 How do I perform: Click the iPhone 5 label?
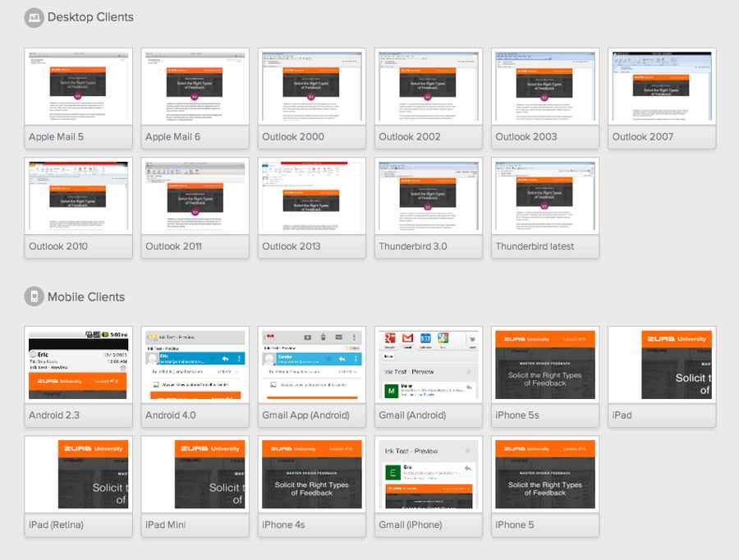point(515,525)
